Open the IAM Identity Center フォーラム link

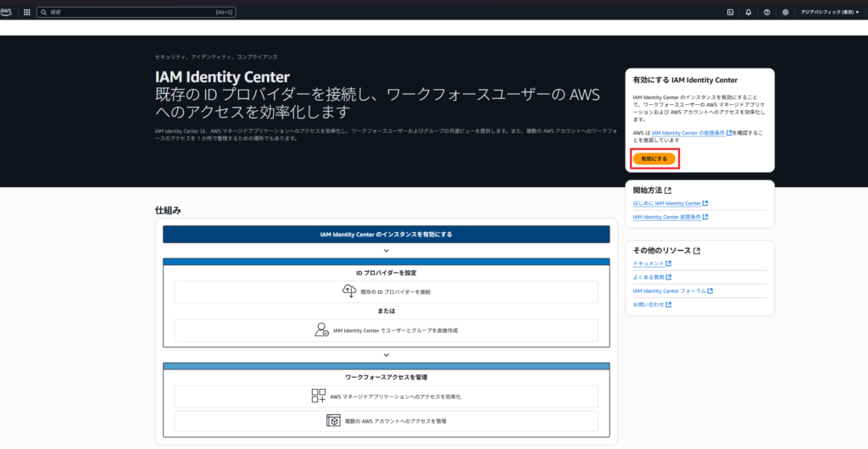coord(672,291)
